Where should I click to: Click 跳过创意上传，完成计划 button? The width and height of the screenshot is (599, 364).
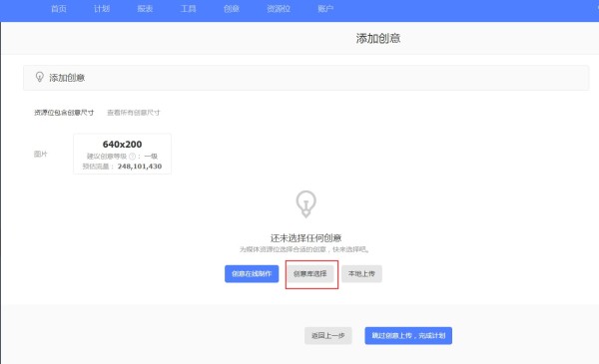pyautogui.click(x=408, y=336)
